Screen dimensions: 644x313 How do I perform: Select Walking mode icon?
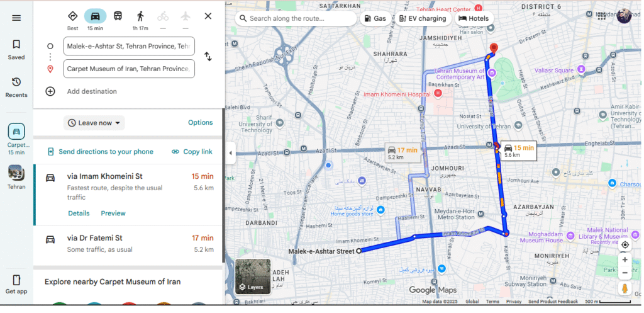[x=140, y=16]
